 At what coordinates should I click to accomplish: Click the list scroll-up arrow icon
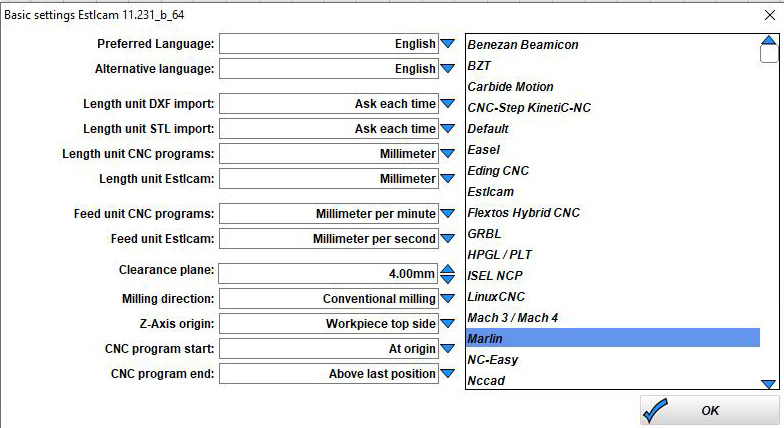768,40
